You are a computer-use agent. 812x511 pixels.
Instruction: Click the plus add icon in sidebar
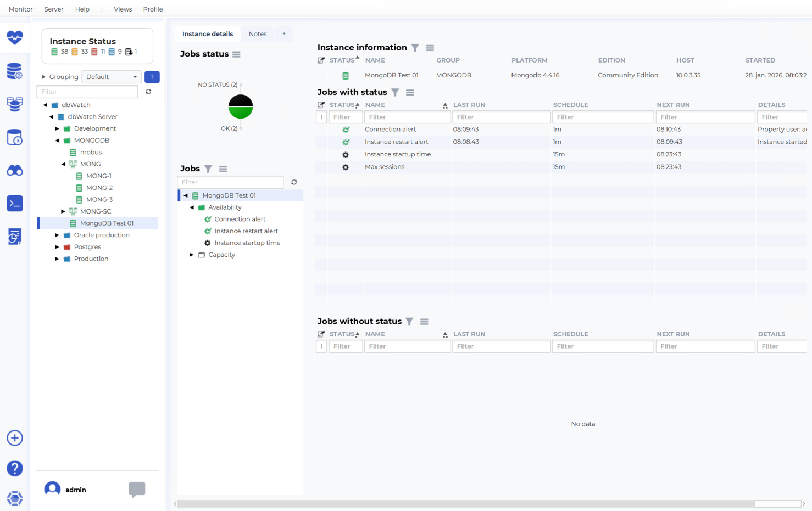coord(15,438)
